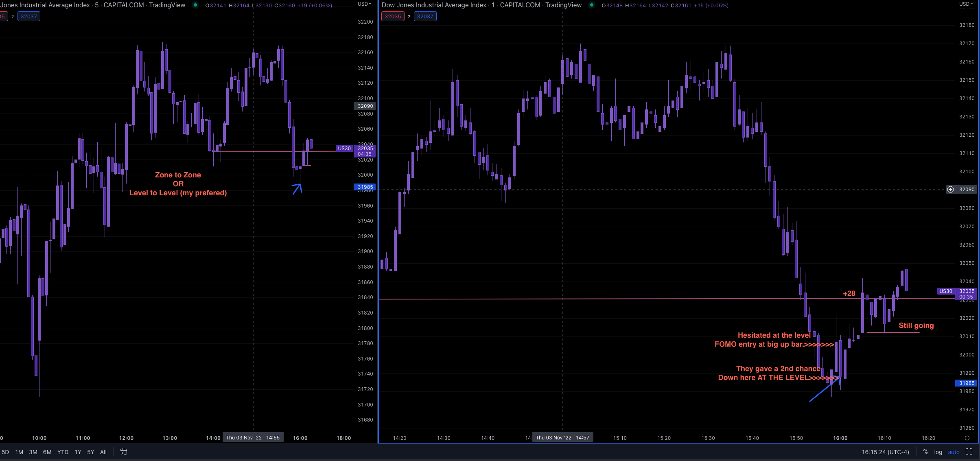The height and width of the screenshot is (461, 980).
Task: Select the 'Still going' text annotation
Action: 916,325
